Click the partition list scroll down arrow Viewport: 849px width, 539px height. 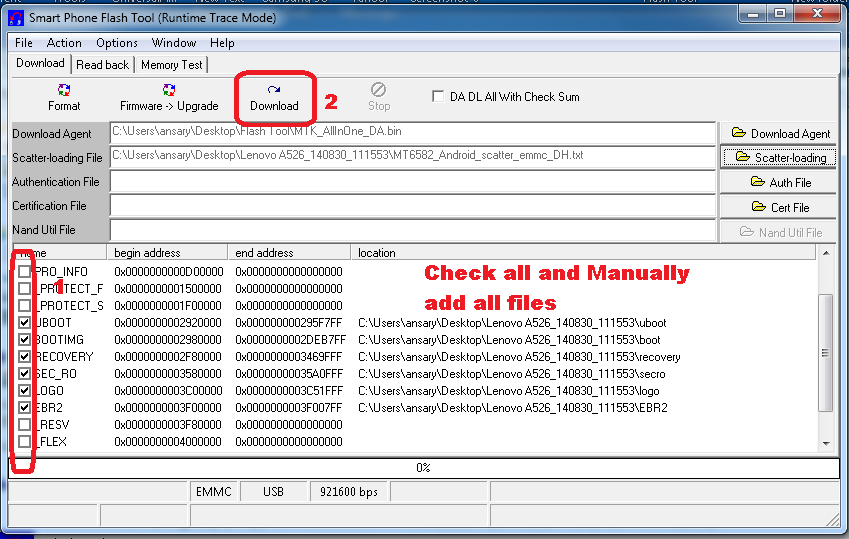826,443
